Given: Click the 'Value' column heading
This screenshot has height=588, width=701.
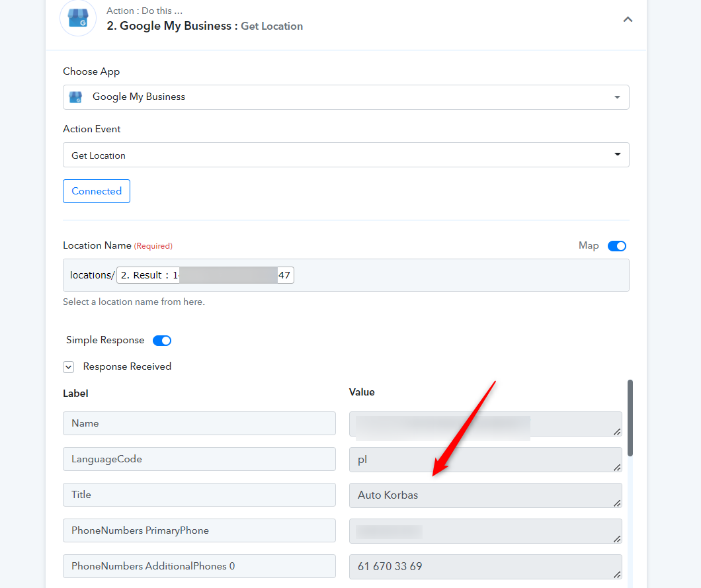Looking at the screenshot, I should click(362, 392).
